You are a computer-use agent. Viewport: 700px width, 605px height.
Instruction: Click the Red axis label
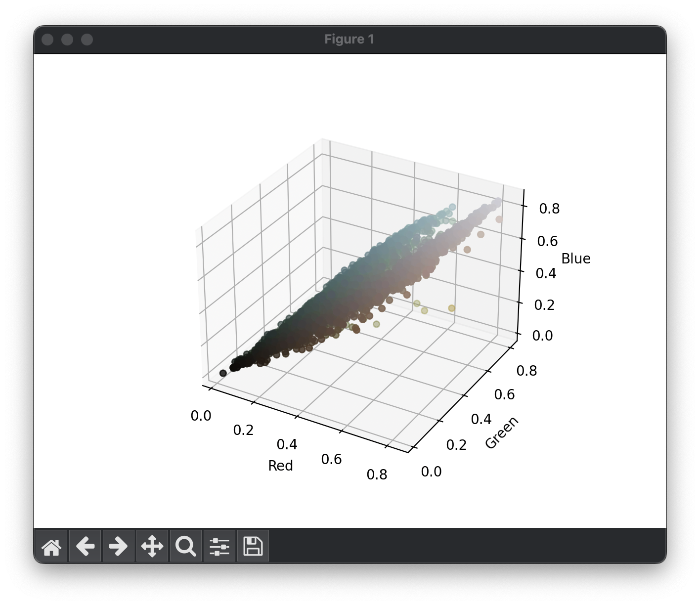[x=280, y=466]
